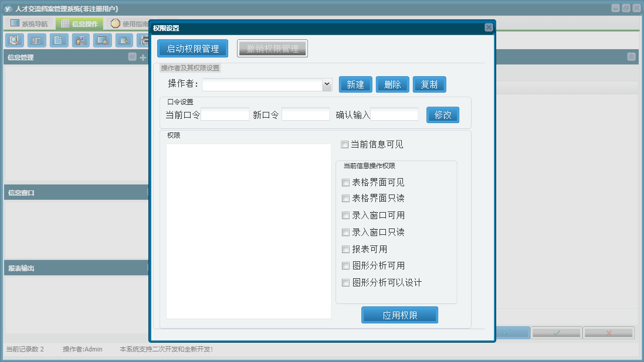Click the application logo icon in title bar
The width and height of the screenshot is (644, 362).
click(8, 9)
